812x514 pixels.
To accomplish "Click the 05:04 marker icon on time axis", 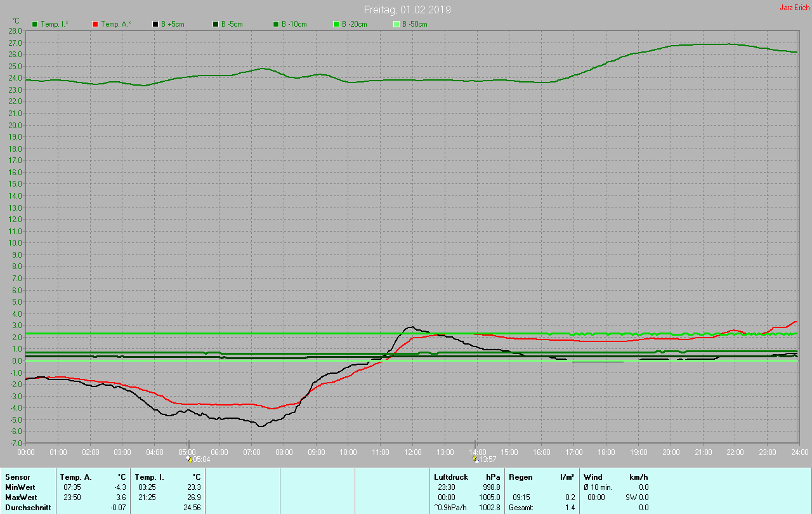I will [x=188, y=459].
